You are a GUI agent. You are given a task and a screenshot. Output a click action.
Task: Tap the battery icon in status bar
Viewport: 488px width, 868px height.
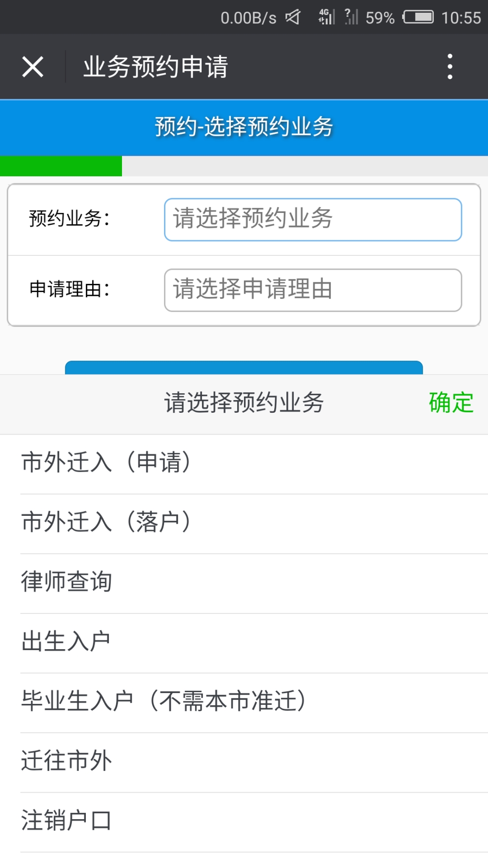pyautogui.click(x=418, y=18)
